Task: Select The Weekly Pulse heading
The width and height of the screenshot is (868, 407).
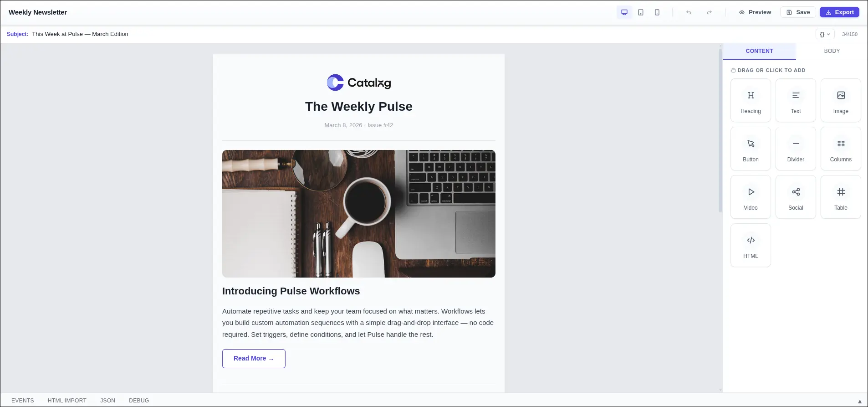Action: pyautogui.click(x=359, y=107)
